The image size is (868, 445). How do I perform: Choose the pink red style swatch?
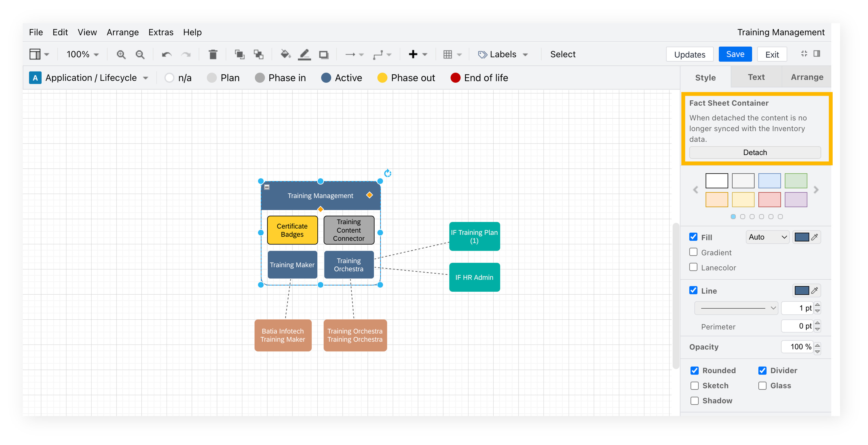[x=769, y=200]
